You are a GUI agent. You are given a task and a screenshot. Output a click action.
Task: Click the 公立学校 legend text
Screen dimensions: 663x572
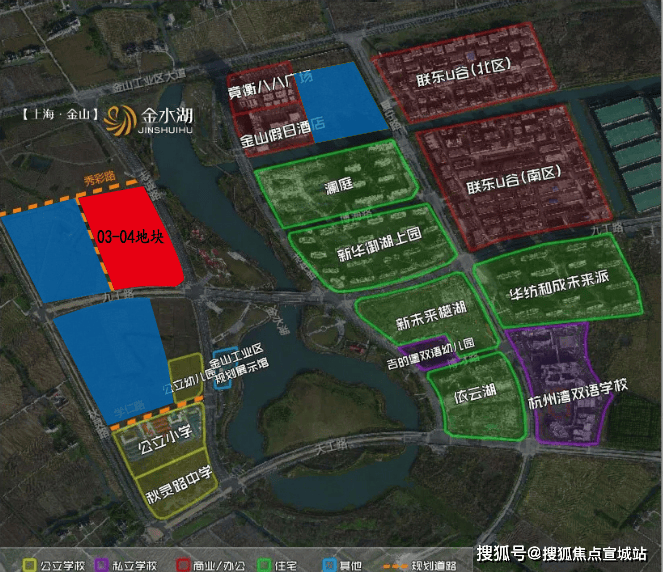(x=63, y=566)
